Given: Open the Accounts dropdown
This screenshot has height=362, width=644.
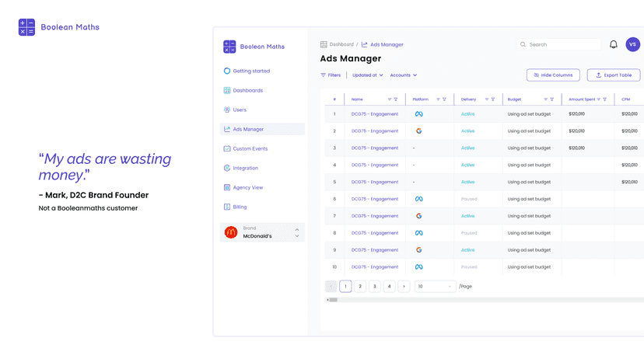Looking at the screenshot, I should (x=404, y=75).
